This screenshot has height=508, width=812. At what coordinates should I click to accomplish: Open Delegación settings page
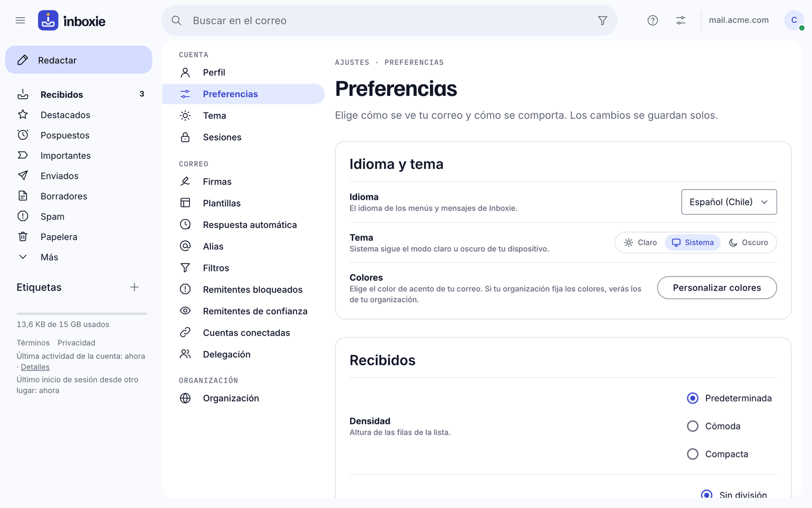[x=244, y=354]
